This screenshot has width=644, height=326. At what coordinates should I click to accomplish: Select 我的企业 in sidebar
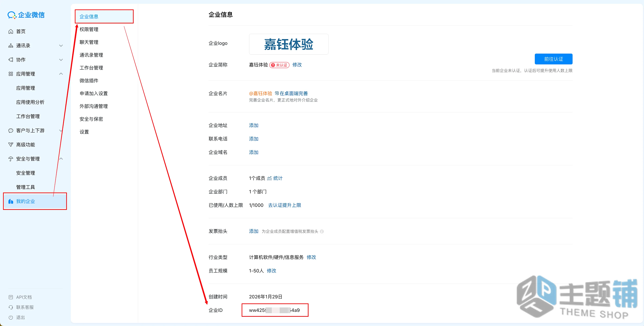pyautogui.click(x=35, y=201)
